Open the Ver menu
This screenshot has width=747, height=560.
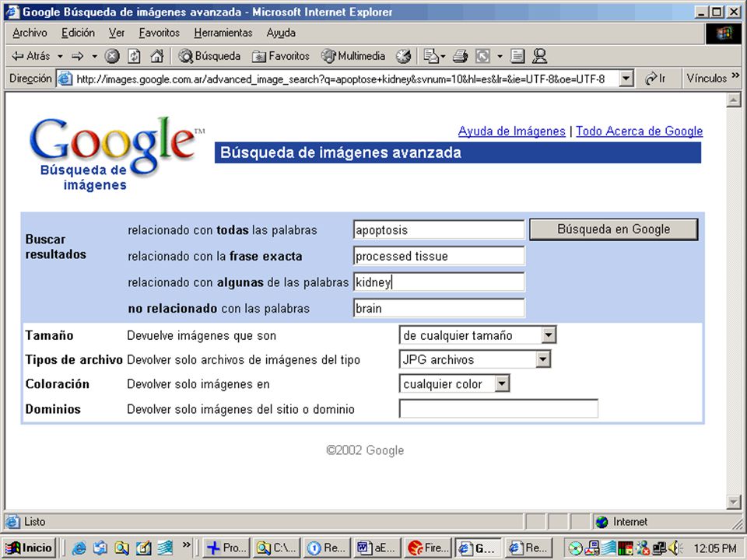point(116,33)
